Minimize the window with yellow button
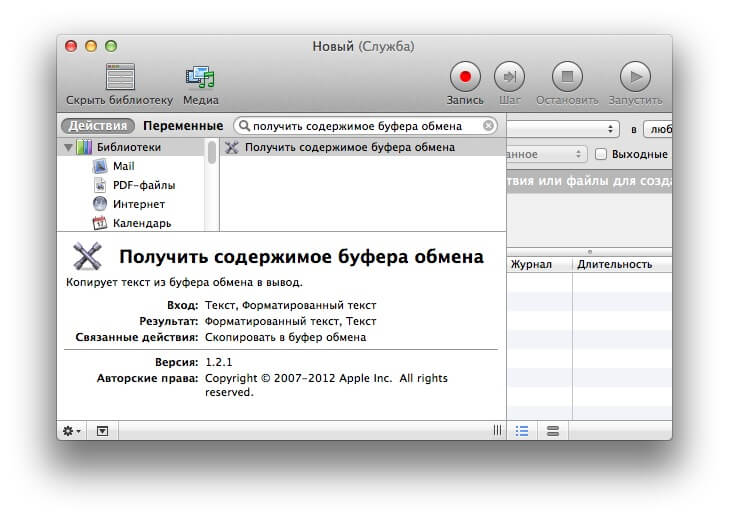729x519 pixels. click(x=91, y=46)
